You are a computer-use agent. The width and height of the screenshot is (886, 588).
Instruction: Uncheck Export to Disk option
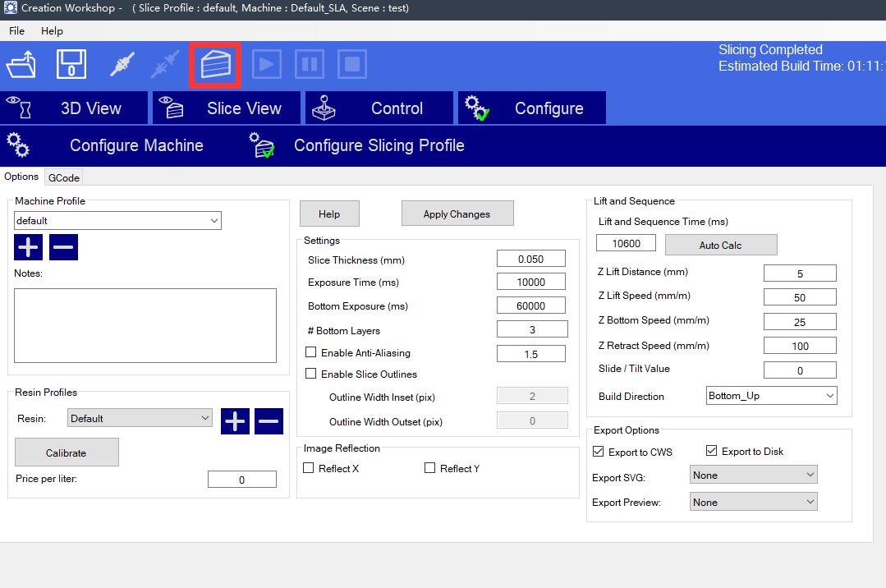[712, 451]
